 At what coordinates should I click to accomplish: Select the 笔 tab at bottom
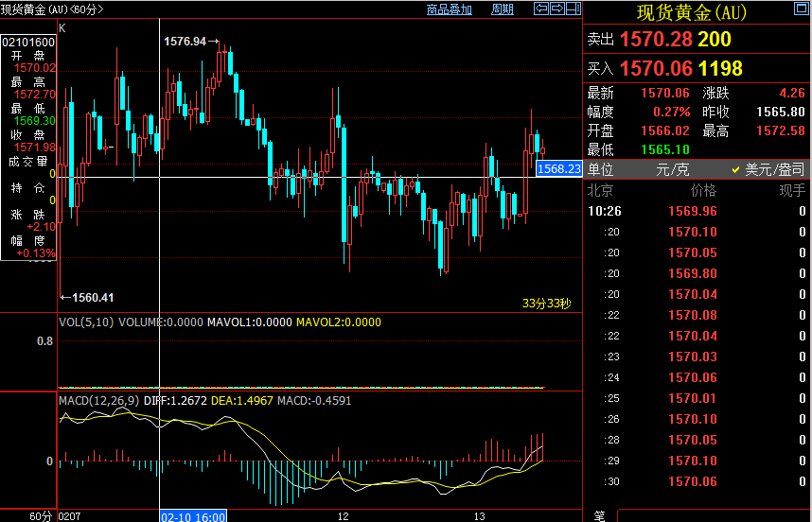pyautogui.click(x=599, y=516)
